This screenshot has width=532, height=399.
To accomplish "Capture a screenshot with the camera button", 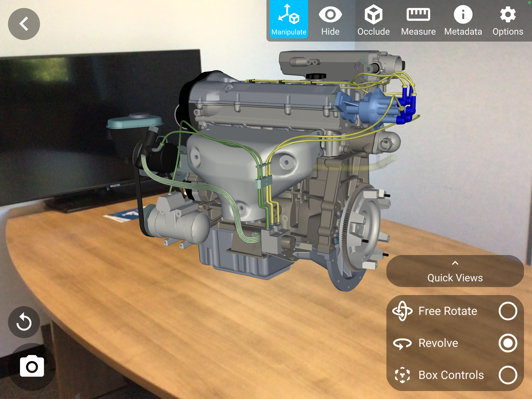I will (x=32, y=366).
